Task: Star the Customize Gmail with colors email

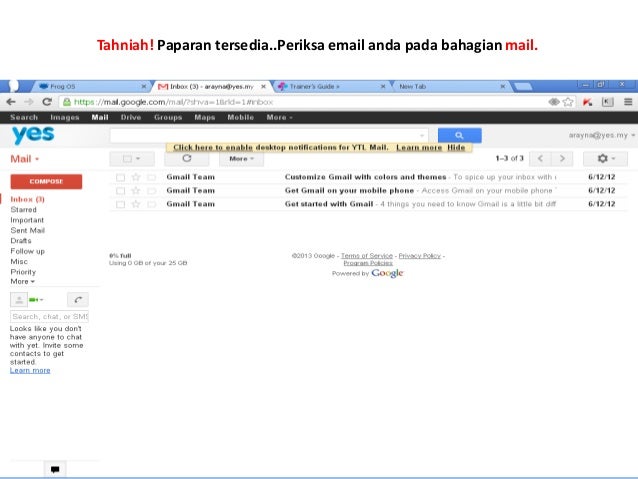Action: click(x=136, y=177)
